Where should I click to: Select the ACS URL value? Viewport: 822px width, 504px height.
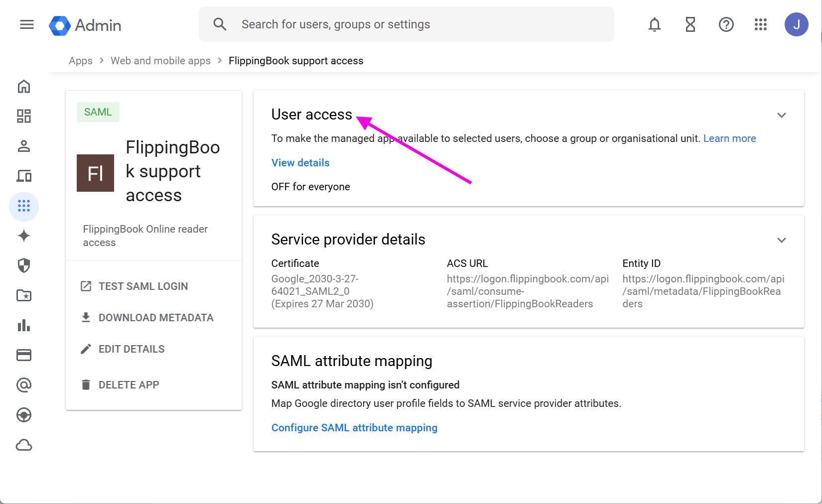click(528, 291)
